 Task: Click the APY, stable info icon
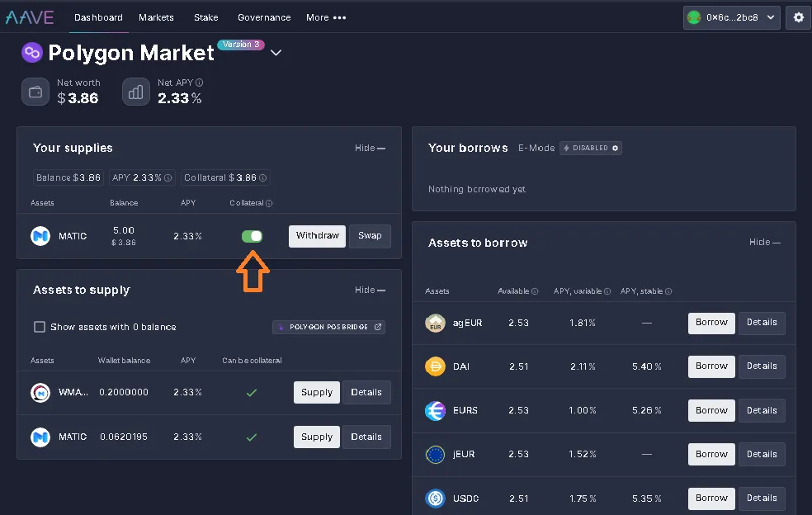coord(668,291)
